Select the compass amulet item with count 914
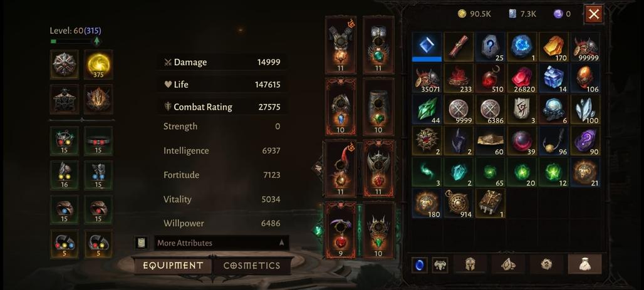Image resolution: width=644 pixels, height=290 pixels. tap(459, 204)
